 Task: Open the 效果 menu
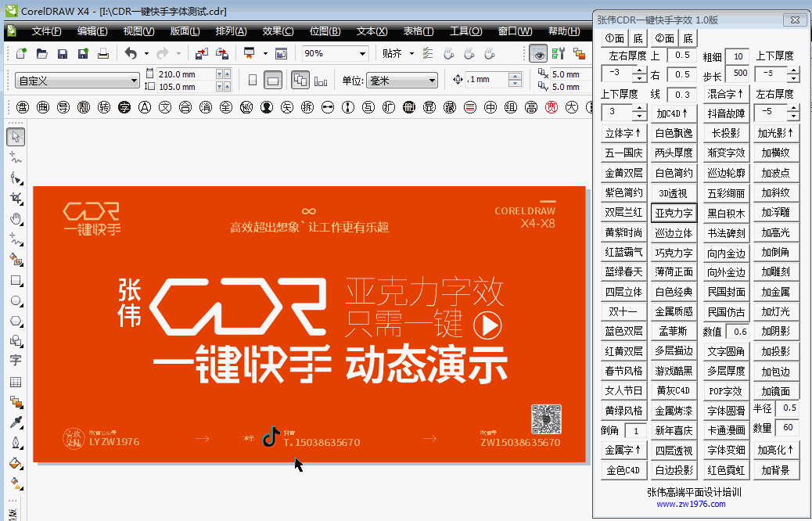[275, 31]
